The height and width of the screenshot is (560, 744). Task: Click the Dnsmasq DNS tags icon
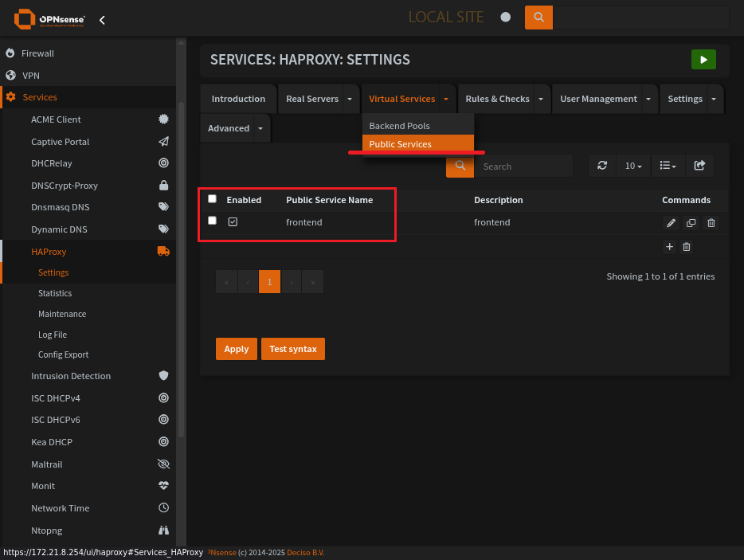164,207
